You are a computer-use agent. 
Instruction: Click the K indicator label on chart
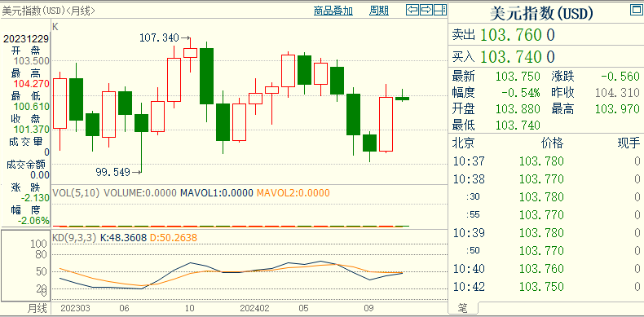55,27
